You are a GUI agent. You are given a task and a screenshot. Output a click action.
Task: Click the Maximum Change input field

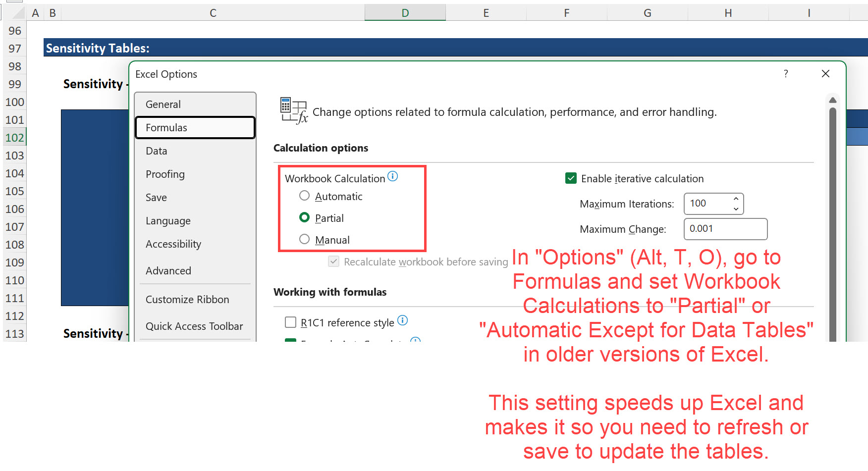(x=725, y=229)
